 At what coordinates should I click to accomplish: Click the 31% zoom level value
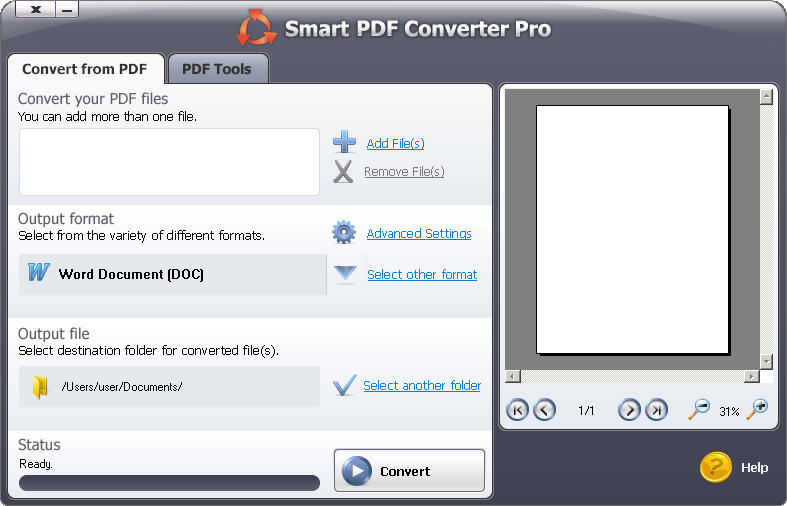click(x=729, y=412)
